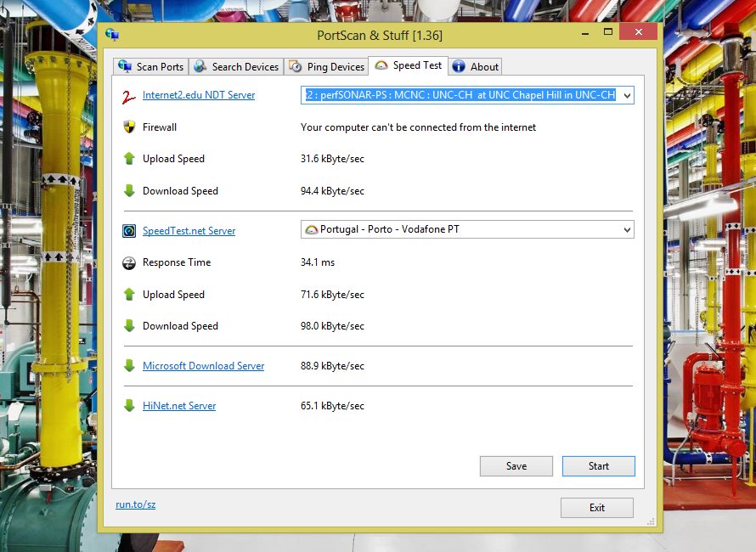Maximize the PortScan window
Image resolution: width=756 pixels, height=552 pixels.
608,32
